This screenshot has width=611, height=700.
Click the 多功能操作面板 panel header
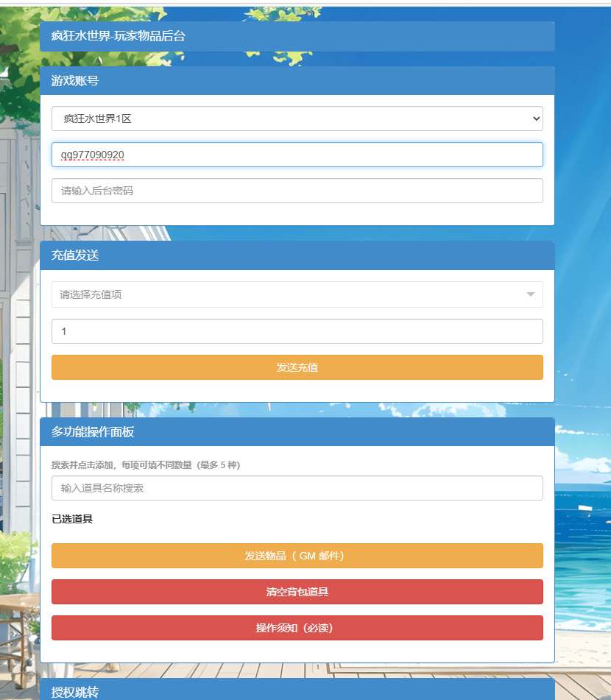(297, 431)
